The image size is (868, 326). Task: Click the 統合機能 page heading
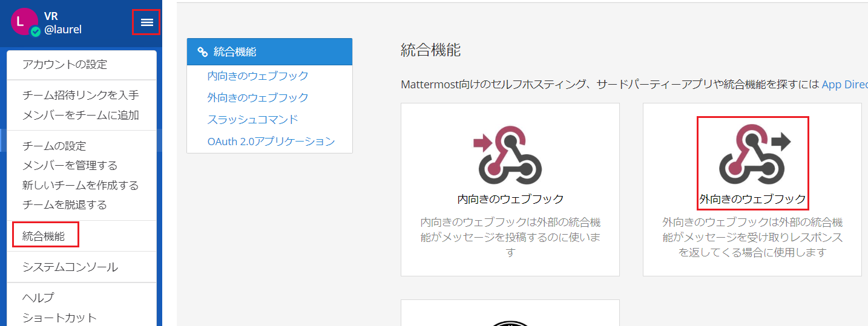click(x=430, y=50)
